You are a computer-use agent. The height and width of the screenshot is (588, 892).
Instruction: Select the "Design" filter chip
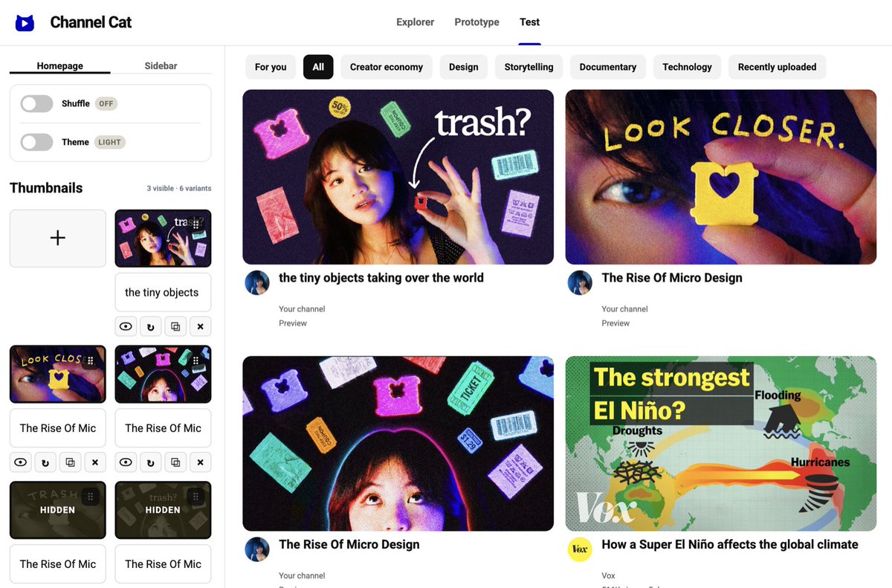[x=464, y=67]
